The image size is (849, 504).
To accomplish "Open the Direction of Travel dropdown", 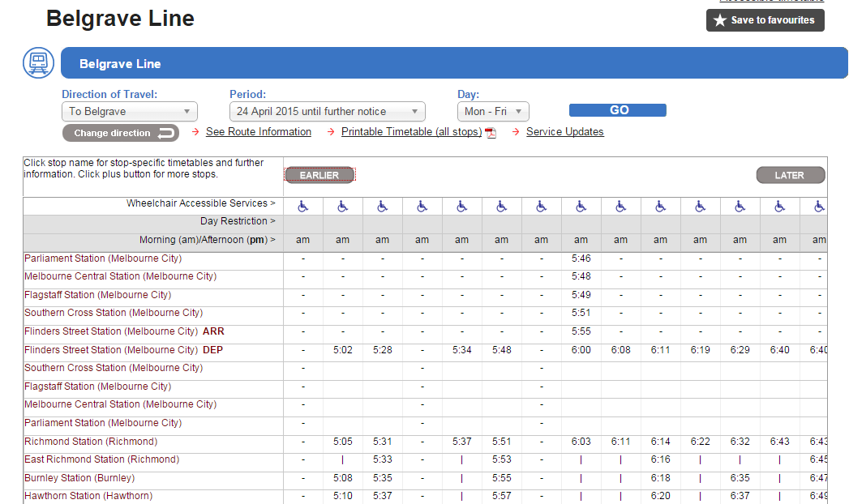I will 130,112.
